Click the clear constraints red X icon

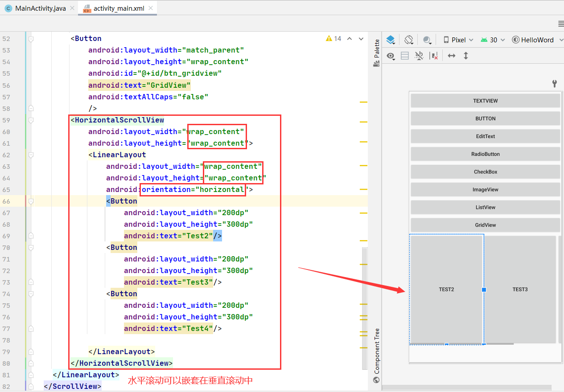pyautogui.click(x=433, y=56)
